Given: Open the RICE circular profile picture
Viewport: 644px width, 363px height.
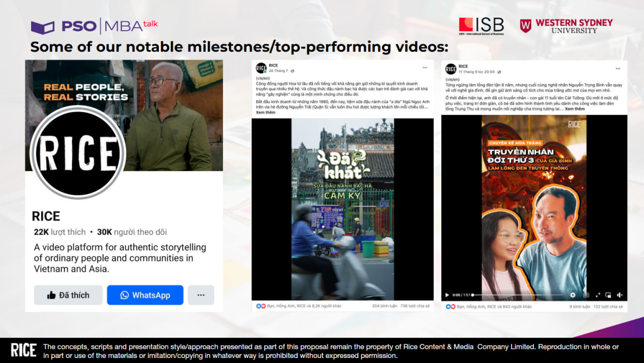Looking at the screenshot, I should coord(78,152).
